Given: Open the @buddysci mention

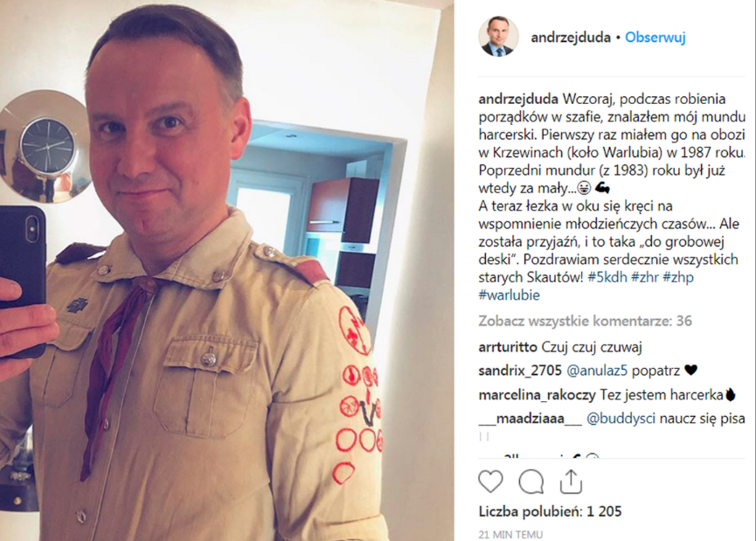Looking at the screenshot, I should 621,418.
